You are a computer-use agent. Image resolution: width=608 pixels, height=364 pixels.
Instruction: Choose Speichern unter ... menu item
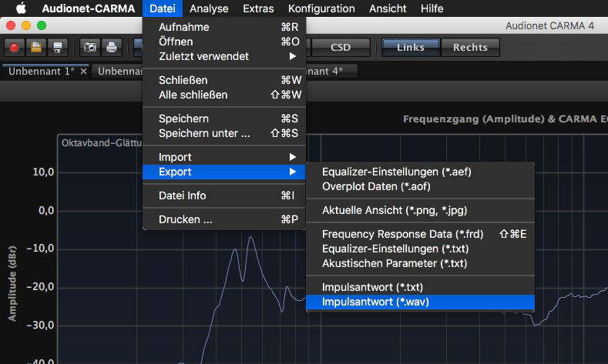point(224,133)
